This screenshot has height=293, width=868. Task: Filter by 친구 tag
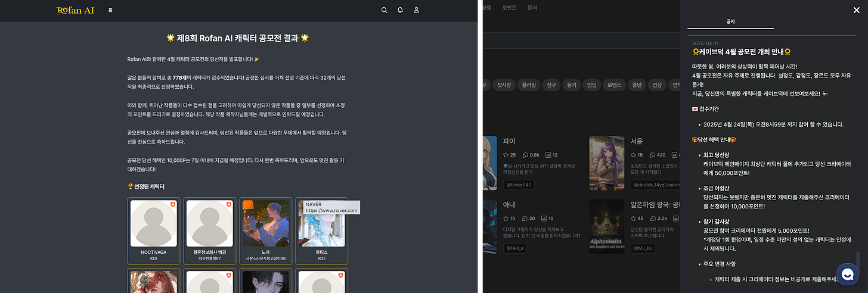pyautogui.click(x=551, y=85)
